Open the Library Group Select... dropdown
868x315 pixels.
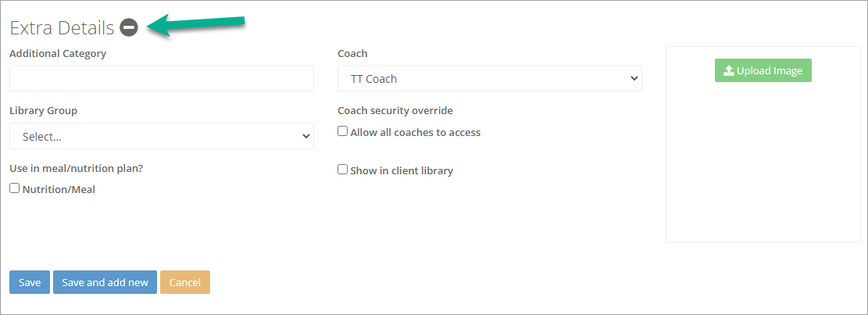162,136
